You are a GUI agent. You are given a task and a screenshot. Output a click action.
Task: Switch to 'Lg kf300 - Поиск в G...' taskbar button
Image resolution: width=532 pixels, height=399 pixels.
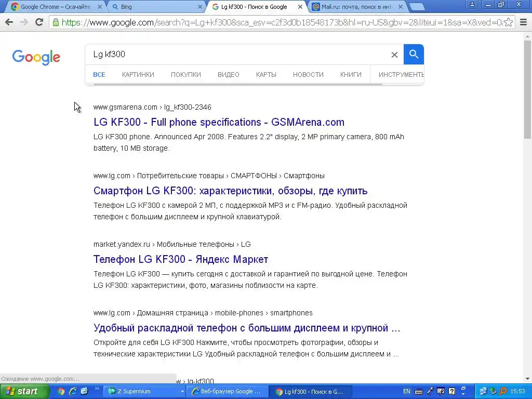(x=311, y=392)
